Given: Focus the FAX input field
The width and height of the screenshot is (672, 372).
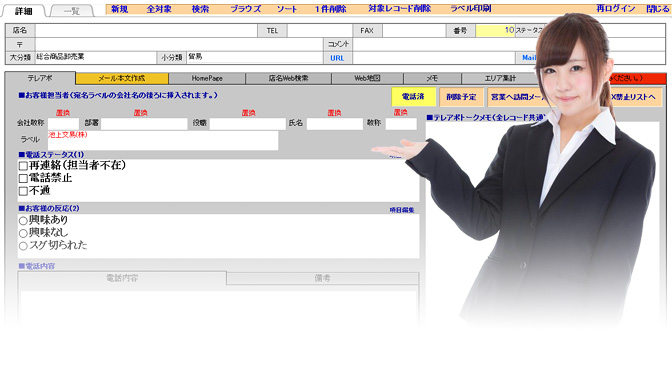Looking at the screenshot, I should point(414,30).
